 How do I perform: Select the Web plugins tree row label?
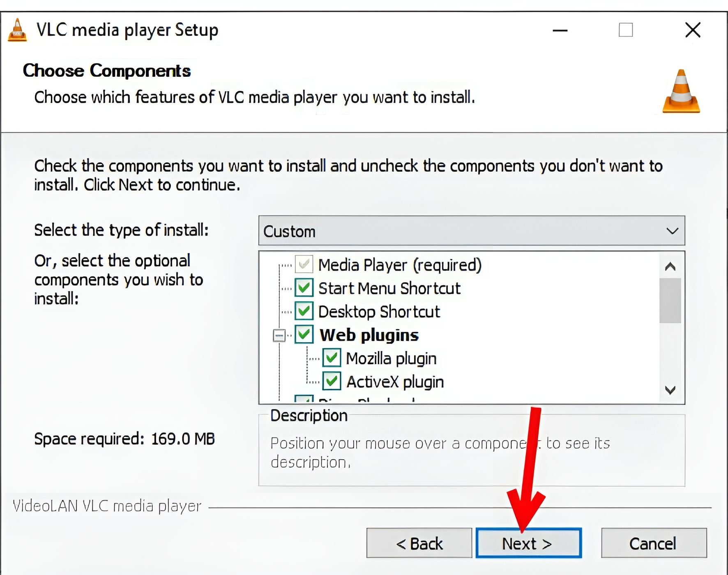[x=369, y=335]
